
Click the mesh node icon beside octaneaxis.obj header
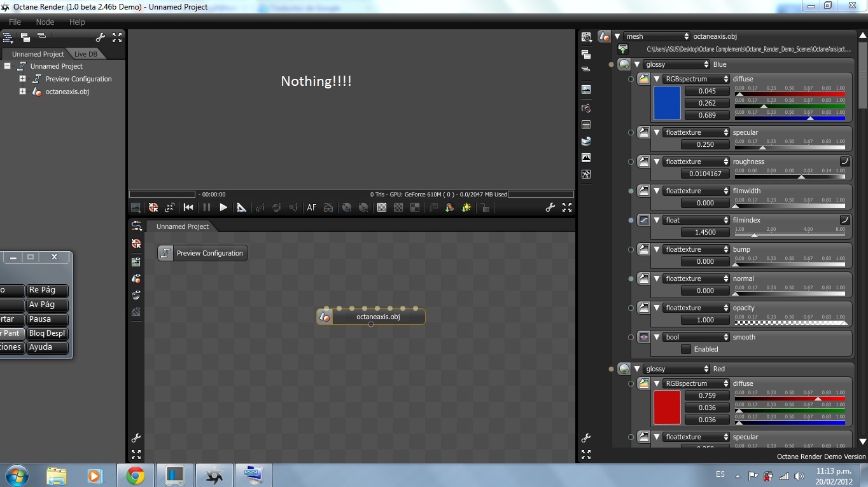coord(604,36)
